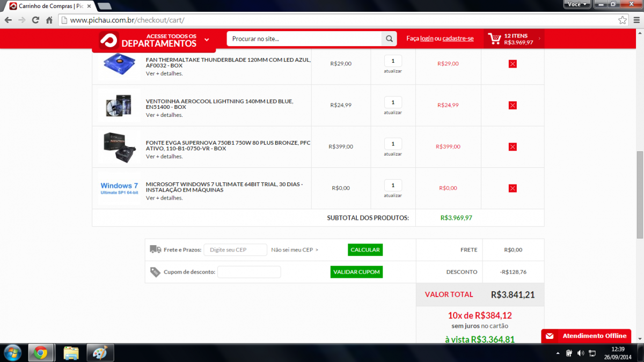The image size is (644, 362).
Task: Click the delivery truck icon
Action: pyautogui.click(x=156, y=249)
